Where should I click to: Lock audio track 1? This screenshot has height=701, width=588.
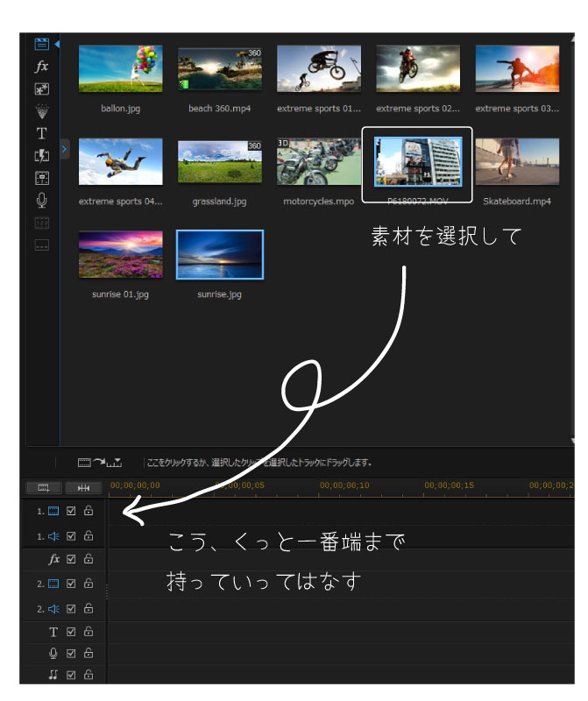89,535
